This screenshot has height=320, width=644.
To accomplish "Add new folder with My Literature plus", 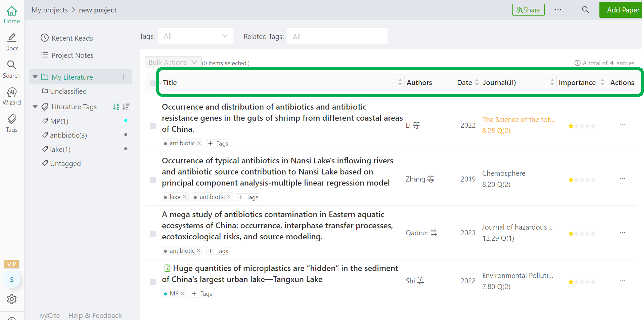I will point(124,77).
